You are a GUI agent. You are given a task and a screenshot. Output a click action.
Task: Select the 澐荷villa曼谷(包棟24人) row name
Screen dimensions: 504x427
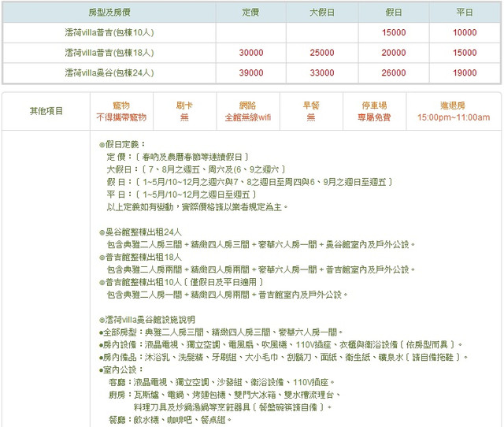(x=109, y=72)
